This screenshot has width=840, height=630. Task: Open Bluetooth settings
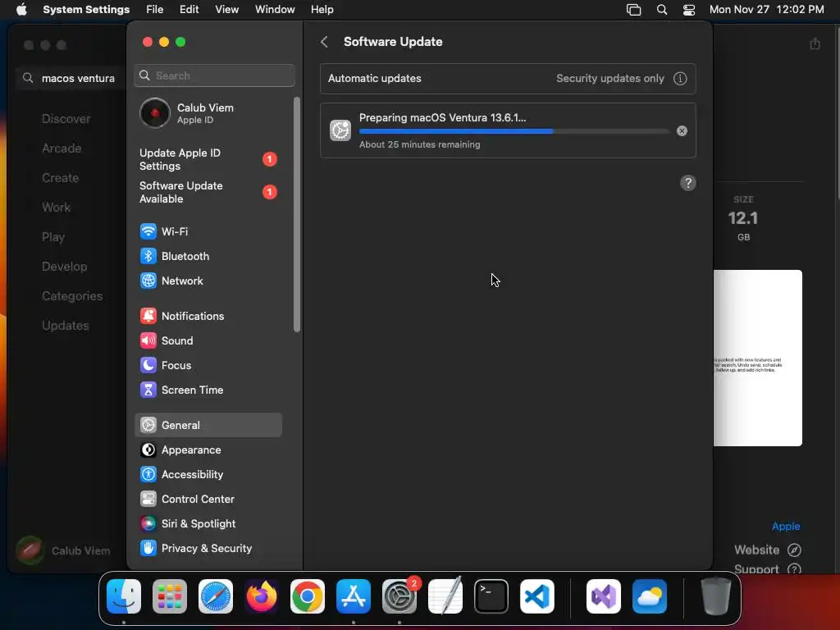208,256
